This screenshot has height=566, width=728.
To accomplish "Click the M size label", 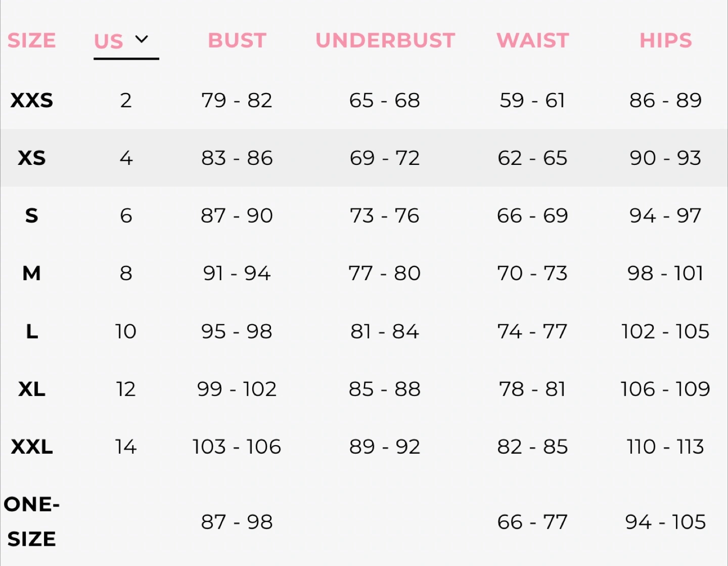I will coord(31,274).
